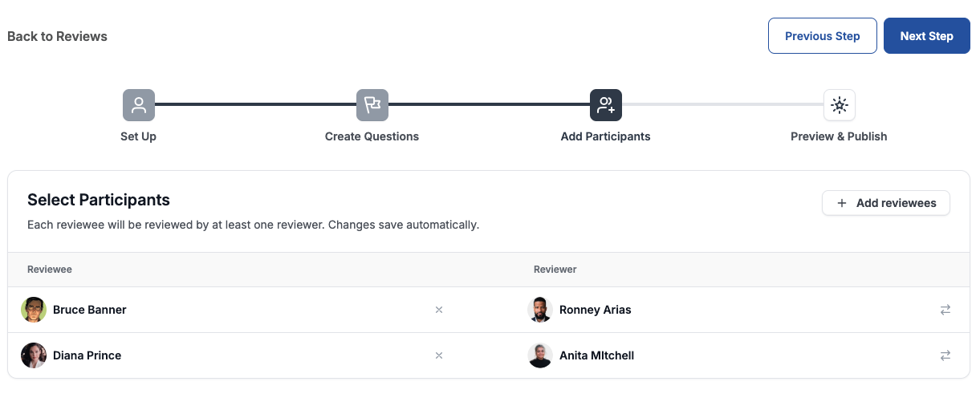Click Anita Mitchell's profile photo
The height and width of the screenshot is (414, 980).
click(540, 355)
